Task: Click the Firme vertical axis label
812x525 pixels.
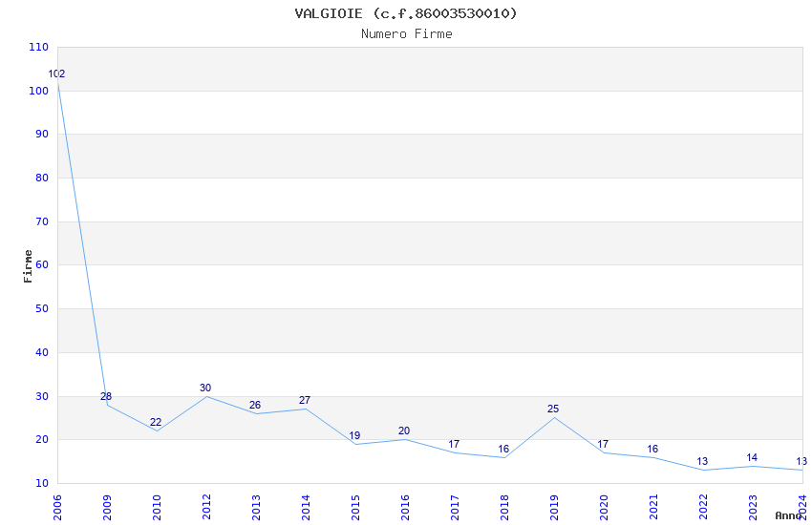Action: [28, 266]
